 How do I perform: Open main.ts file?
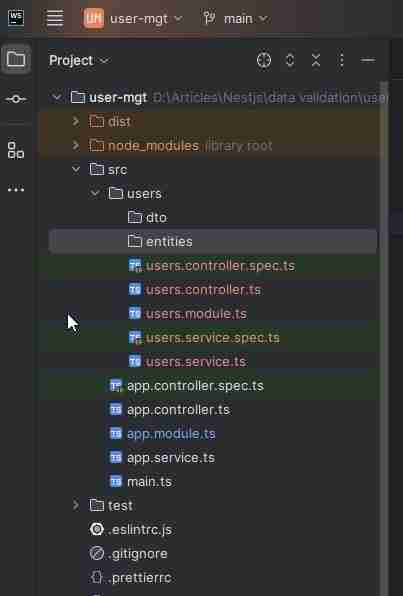149,482
